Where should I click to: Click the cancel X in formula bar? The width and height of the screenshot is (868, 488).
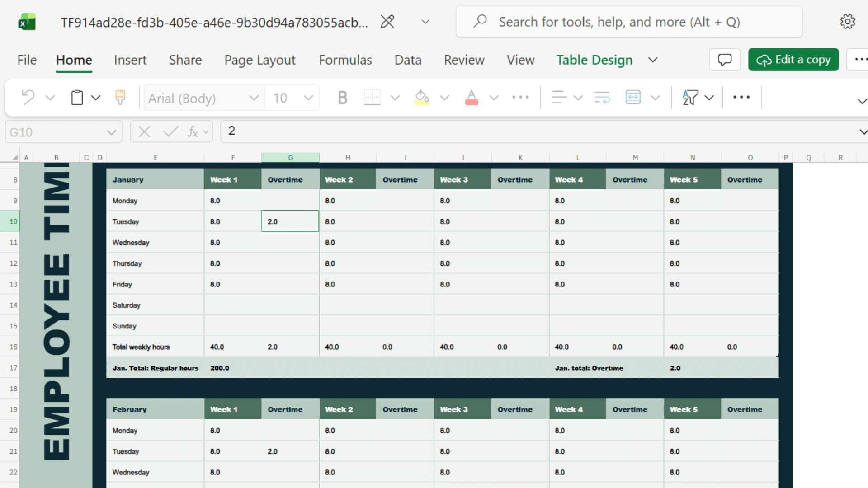[144, 132]
